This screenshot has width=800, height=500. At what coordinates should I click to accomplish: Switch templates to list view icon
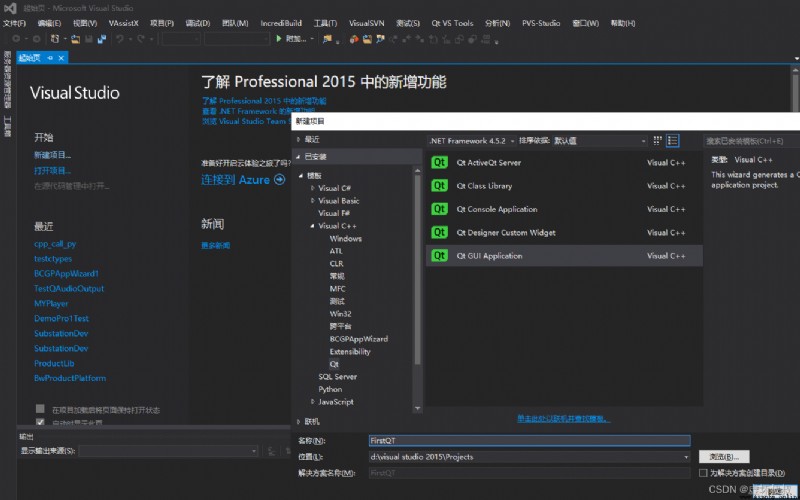(x=672, y=140)
